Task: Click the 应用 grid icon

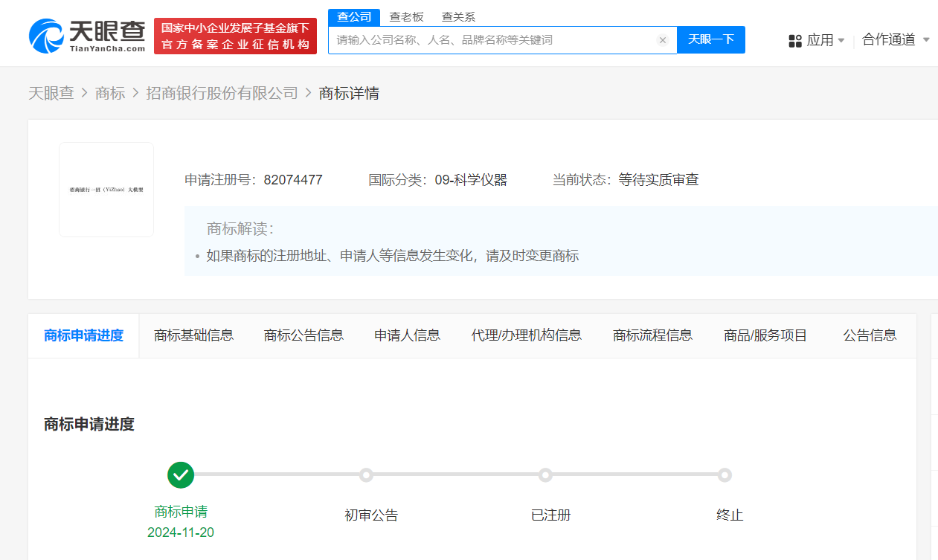Action: click(795, 41)
